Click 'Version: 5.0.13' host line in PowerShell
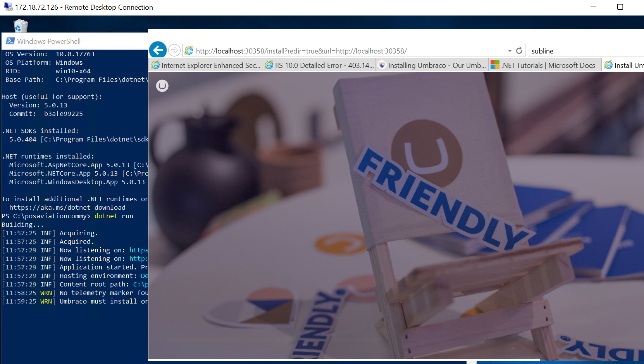Screen dimensions: 644x364 point(38,105)
